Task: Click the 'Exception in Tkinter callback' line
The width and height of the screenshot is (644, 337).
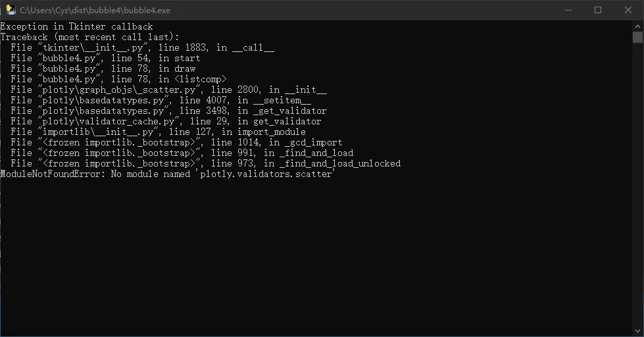Action: pos(76,26)
